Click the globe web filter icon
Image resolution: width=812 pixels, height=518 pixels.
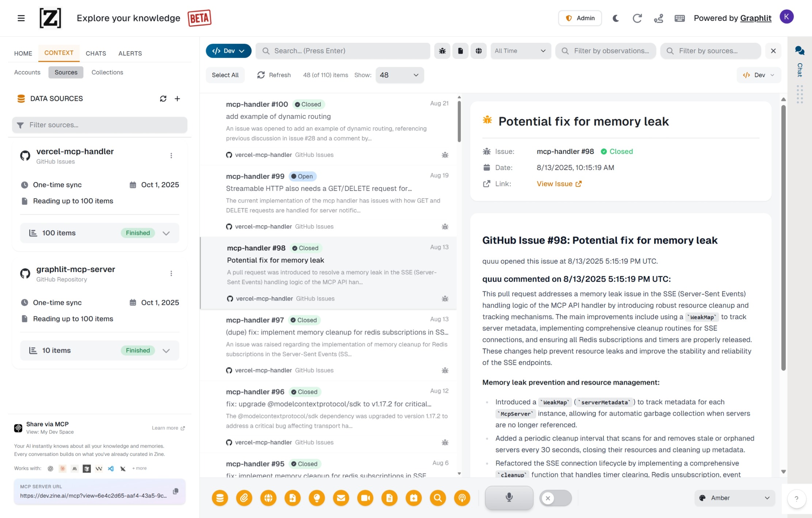coord(479,51)
